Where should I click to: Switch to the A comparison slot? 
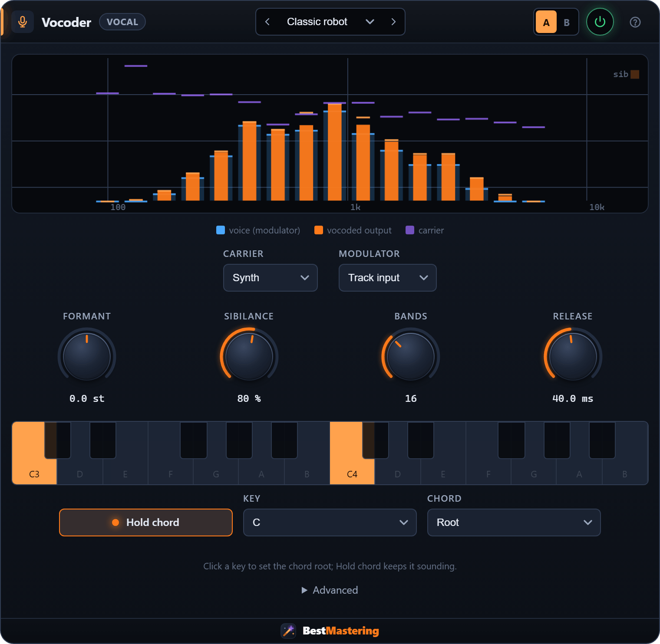(546, 22)
